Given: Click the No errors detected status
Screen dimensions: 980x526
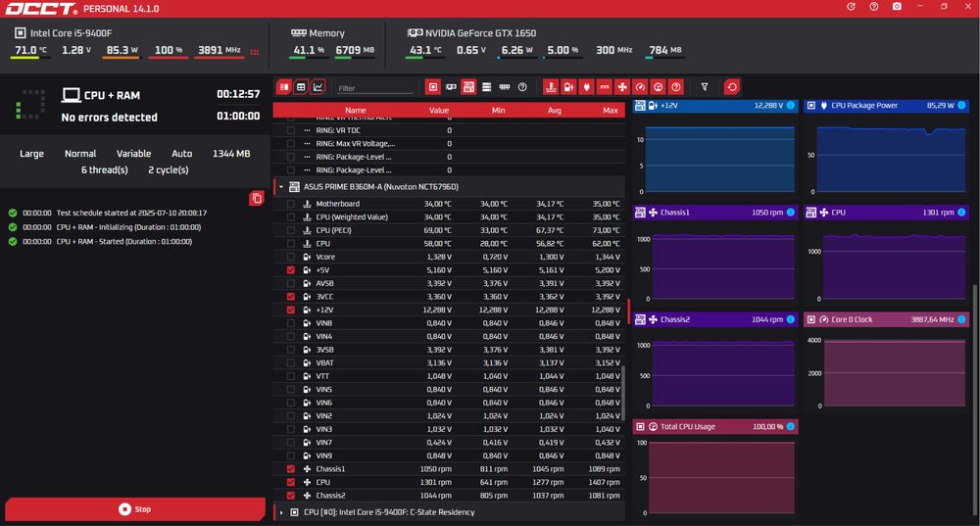Looking at the screenshot, I should click(x=110, y=118).
